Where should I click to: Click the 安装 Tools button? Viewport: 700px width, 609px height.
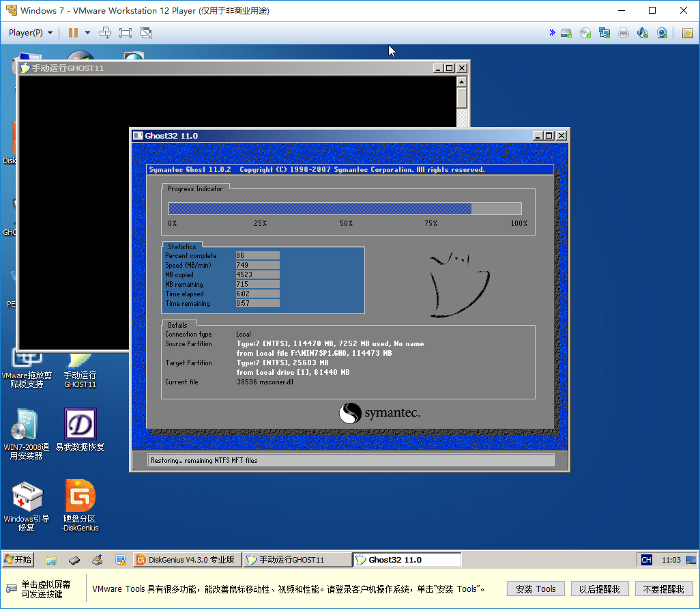point(536,589)
